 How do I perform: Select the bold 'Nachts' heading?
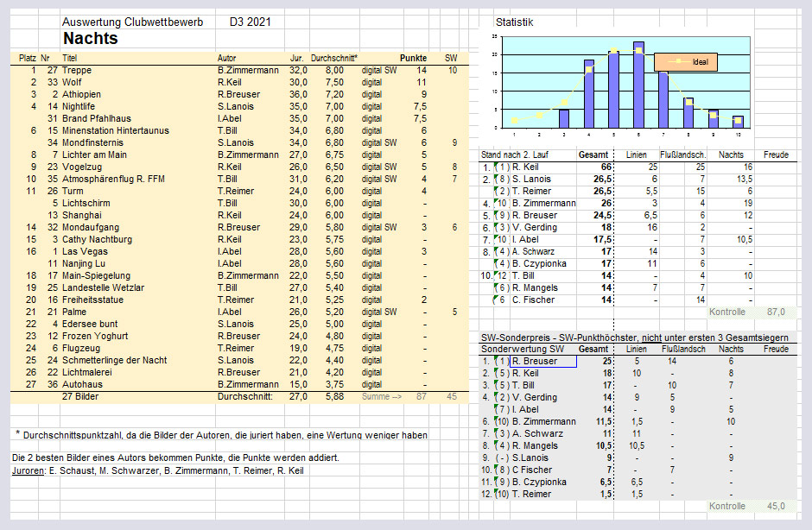click(91, 38)
